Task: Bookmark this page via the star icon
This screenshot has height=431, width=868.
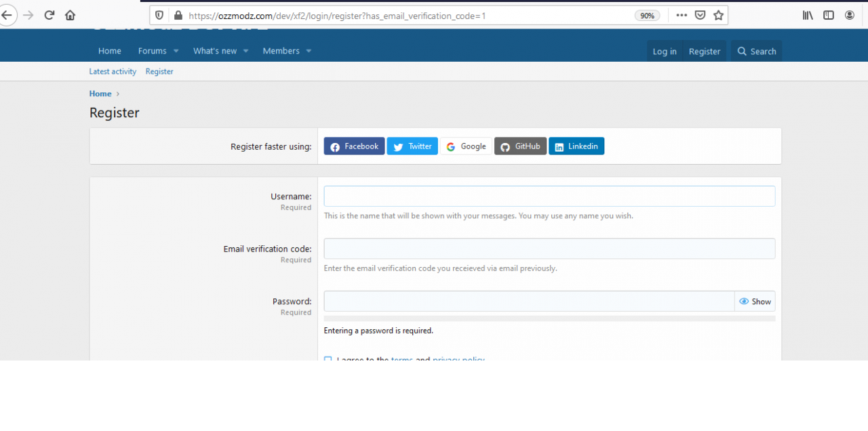Action: [x=718, y=15]
